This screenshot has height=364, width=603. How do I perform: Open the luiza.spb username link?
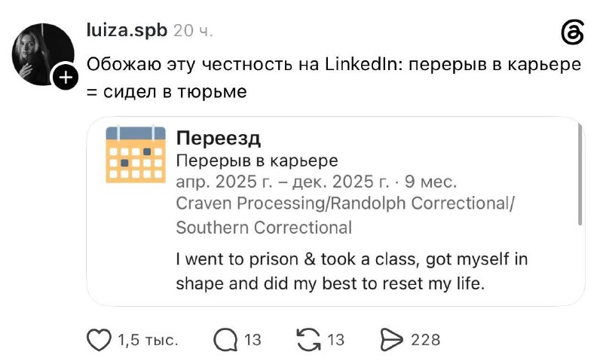[127, 30]
